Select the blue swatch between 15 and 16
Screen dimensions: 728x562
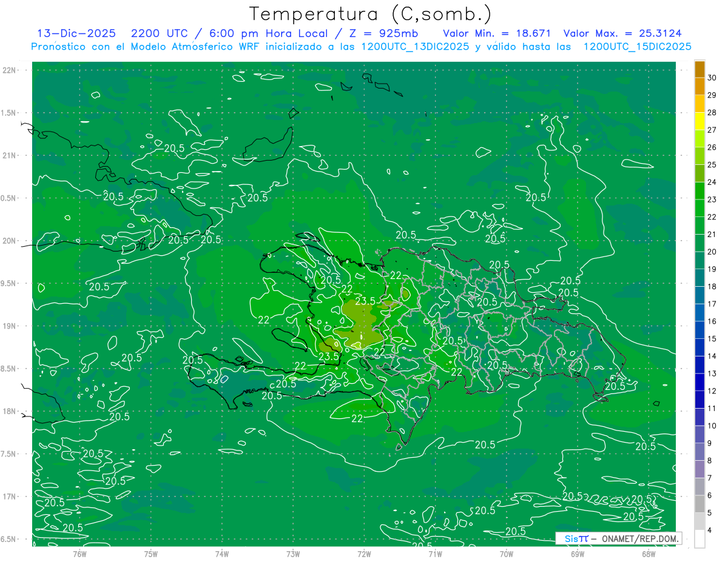(699, 330)
